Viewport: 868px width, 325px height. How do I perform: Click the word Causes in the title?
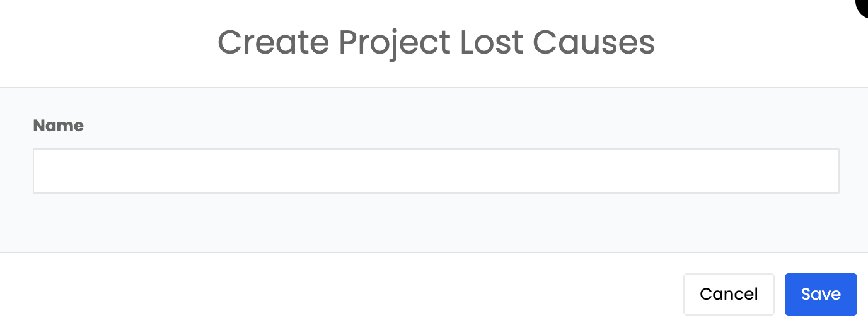pos(593,43)
